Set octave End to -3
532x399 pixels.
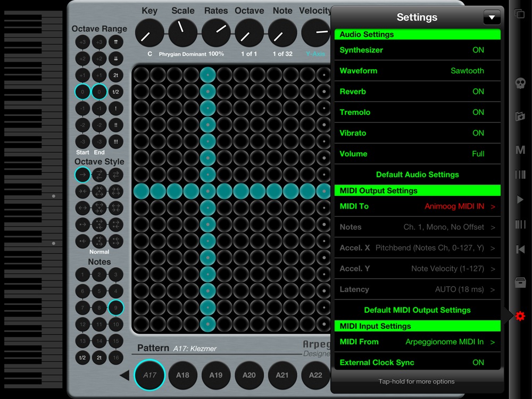pyautogui.click(x=99, y=142)
